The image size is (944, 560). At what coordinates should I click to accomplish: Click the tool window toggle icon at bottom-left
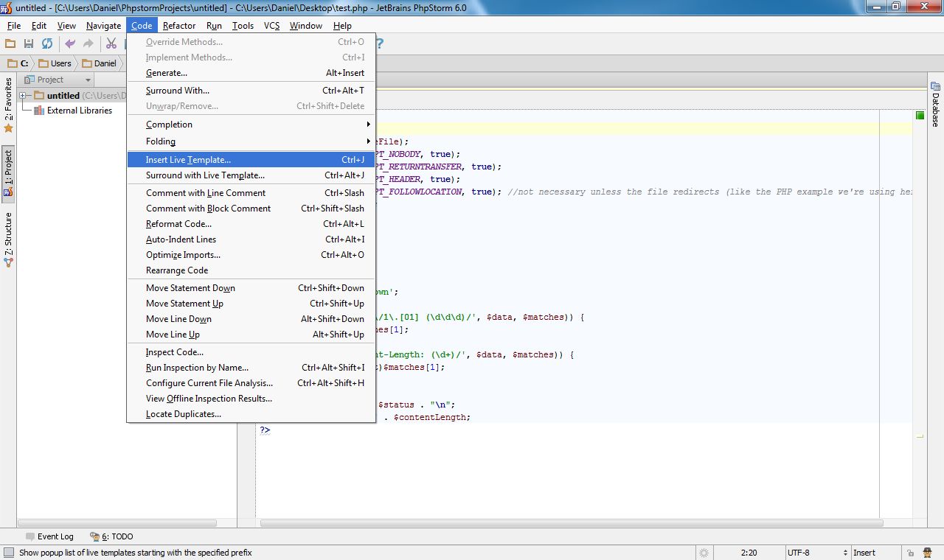[x=8, y=553]
